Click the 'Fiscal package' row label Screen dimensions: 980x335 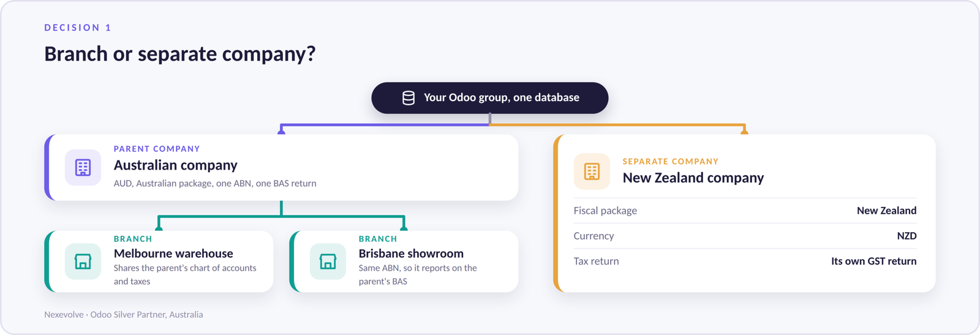coord(605,211)
